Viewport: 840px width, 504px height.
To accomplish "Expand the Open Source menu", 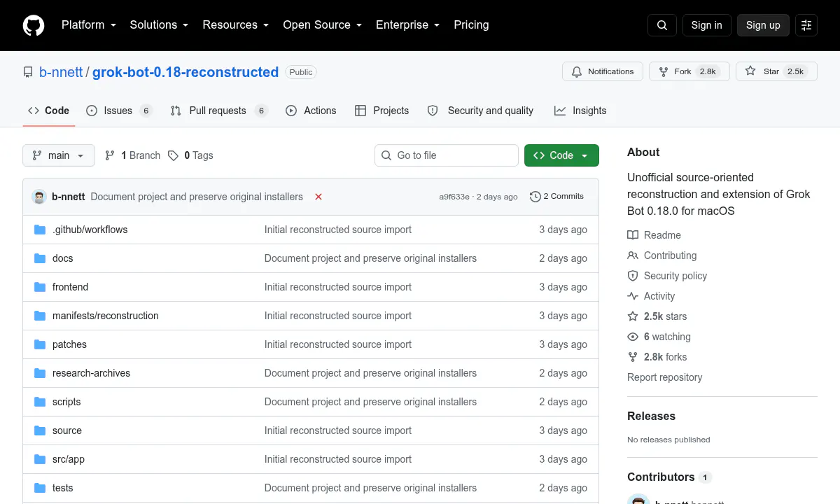I will [x=322, y=25].
